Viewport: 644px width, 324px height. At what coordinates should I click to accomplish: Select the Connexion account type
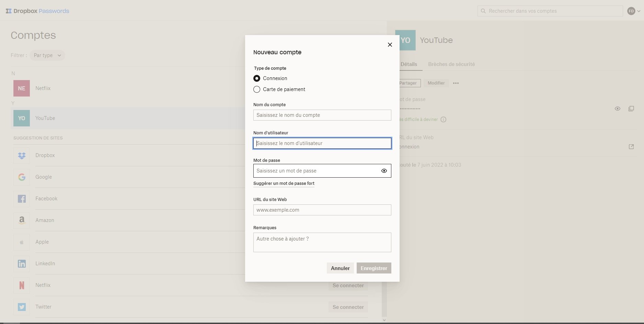pos(256,78)
